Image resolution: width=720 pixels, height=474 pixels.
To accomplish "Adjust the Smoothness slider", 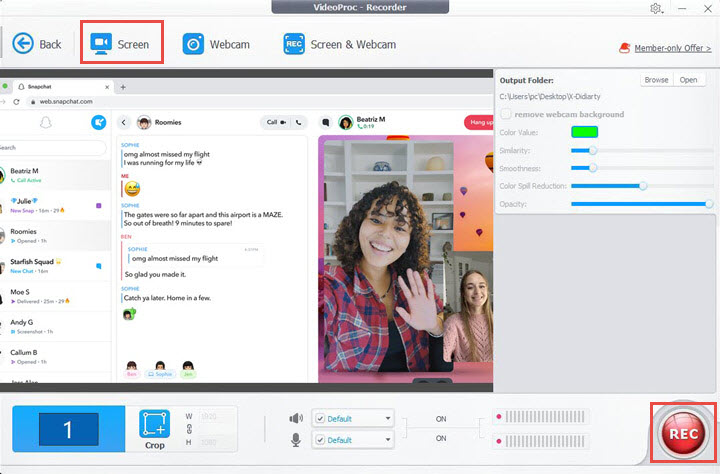I will (x=593, y=168).
